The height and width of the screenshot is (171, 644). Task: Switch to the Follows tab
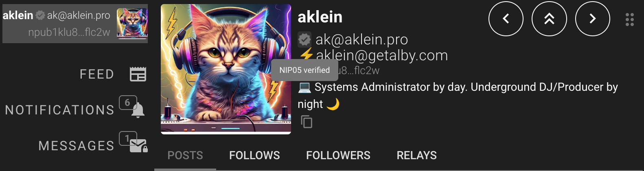coord(254,155)
